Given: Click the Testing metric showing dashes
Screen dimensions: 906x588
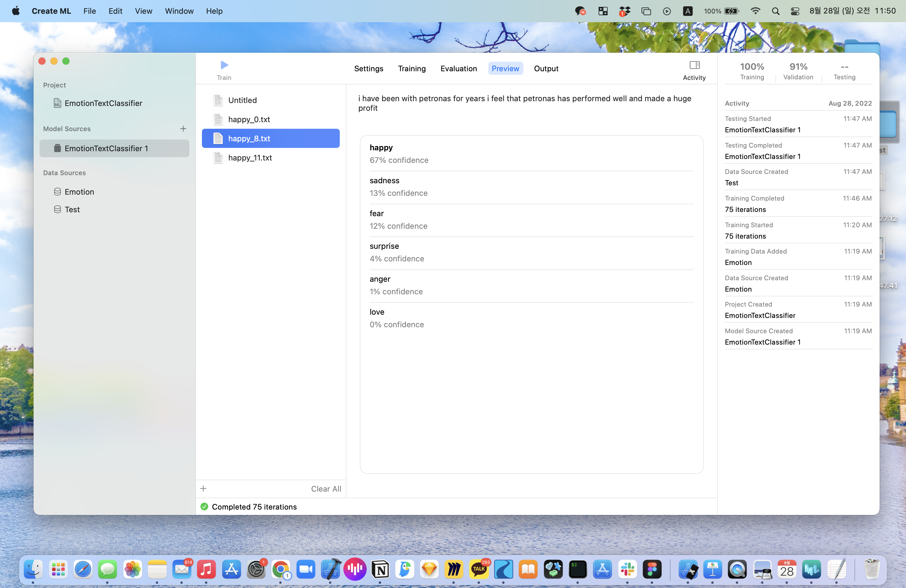Looking at the screenshot, I should point(844,71).
